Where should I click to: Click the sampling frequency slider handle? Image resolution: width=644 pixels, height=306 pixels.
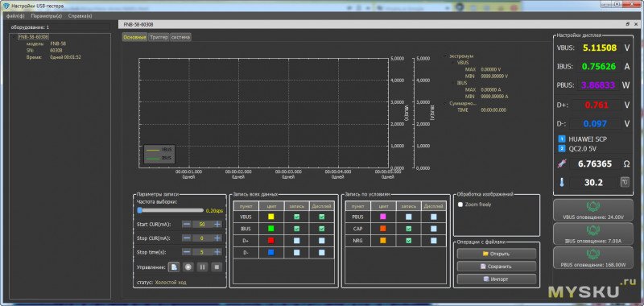point(139,210)
